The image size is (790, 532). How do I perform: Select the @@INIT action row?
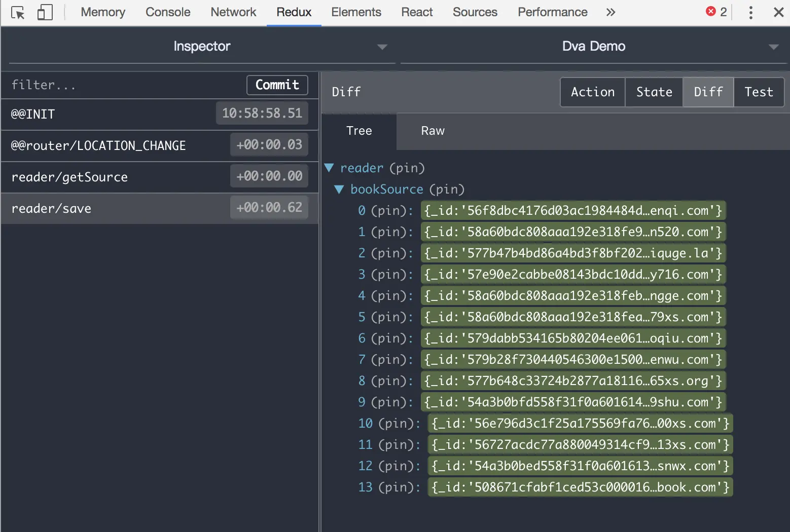click(160, 114)
